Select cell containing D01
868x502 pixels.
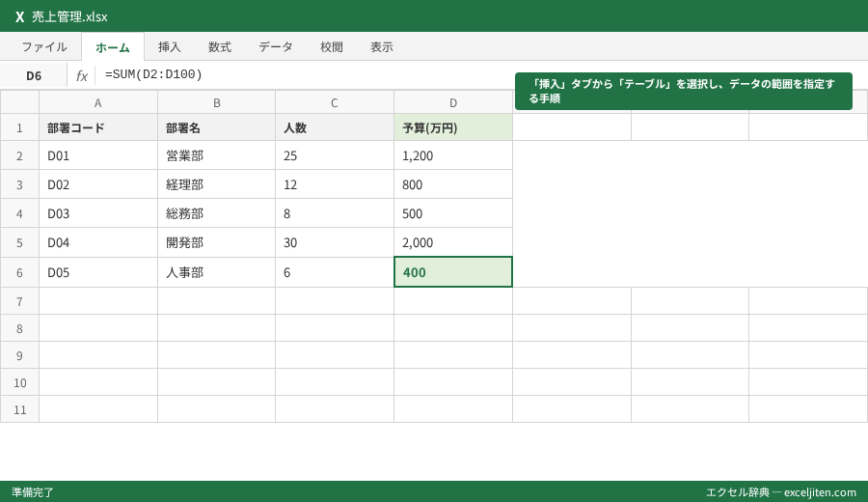(x=98, y=155)
